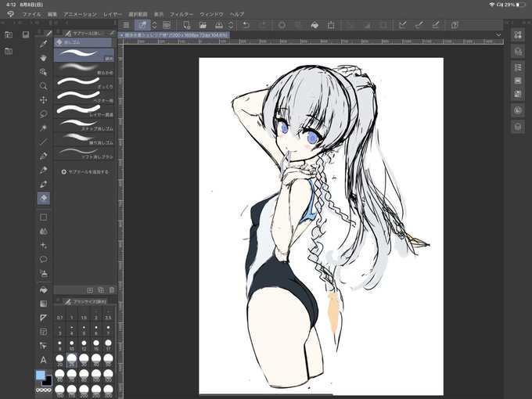Toggle Snap to Grid in the command bar
The height and width of the screenshot is (399, 532).
(x=436, y=25)
